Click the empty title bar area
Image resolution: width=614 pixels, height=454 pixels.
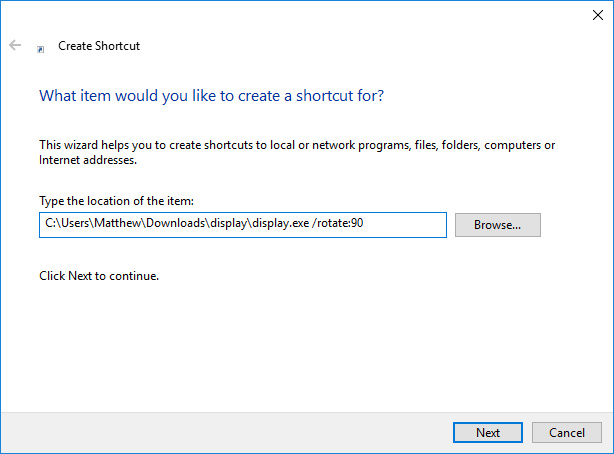(300, 13)
